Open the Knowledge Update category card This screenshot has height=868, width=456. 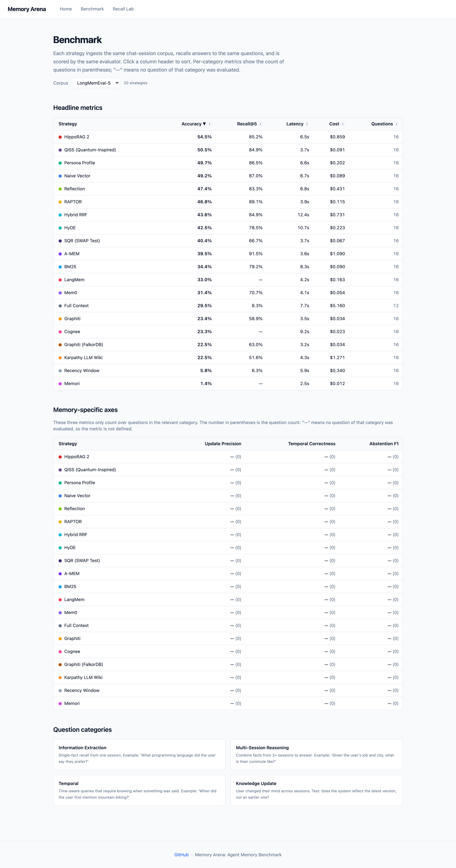pyautogui.click(x=317, y=790)
